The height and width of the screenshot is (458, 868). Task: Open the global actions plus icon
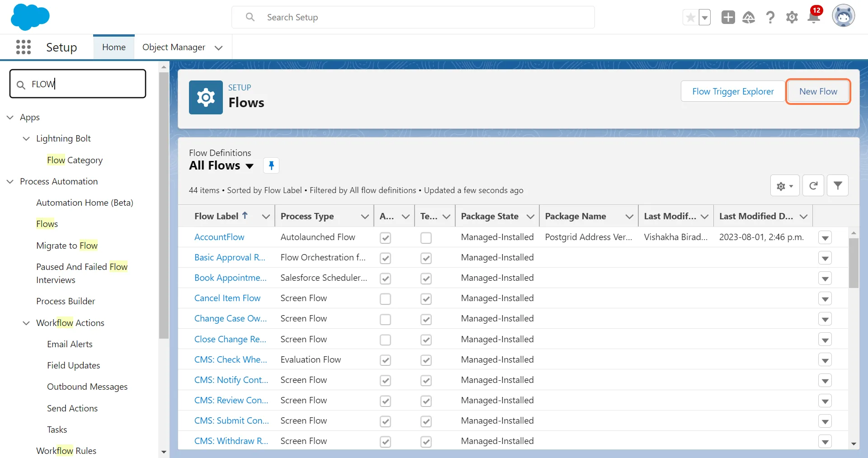tap(728, 18)
